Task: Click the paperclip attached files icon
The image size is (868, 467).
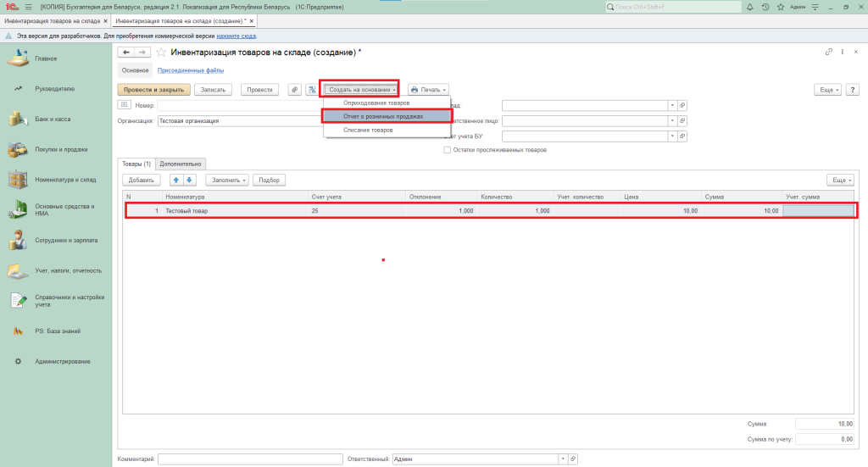Action: pyautogui.click(x=294, y=89)
